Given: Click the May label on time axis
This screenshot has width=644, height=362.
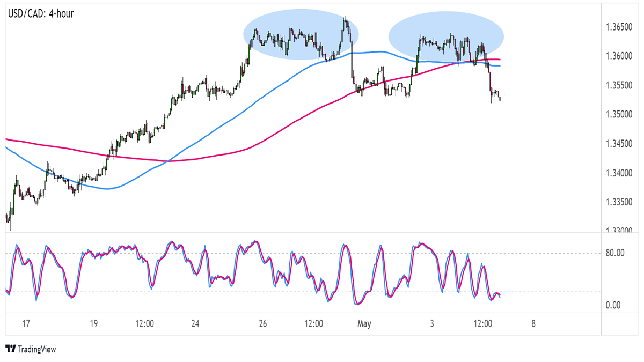Looking at the screenshot, I should click(364, 324).
